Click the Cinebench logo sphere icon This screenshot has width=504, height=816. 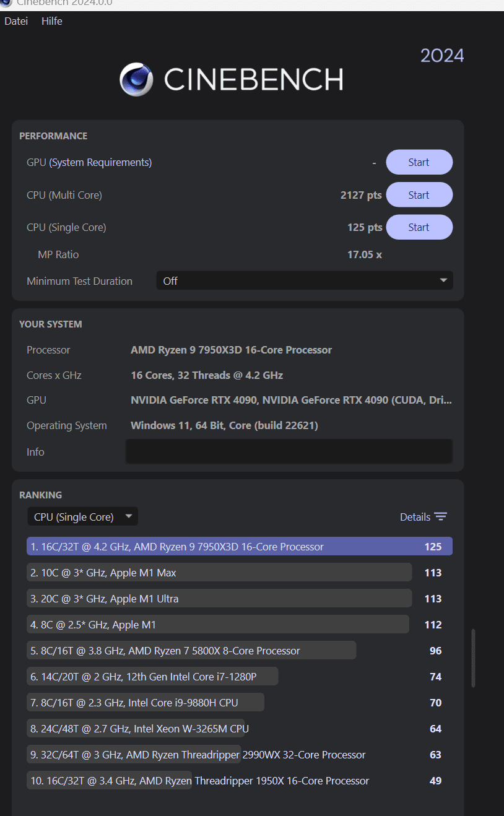[136, 79]
